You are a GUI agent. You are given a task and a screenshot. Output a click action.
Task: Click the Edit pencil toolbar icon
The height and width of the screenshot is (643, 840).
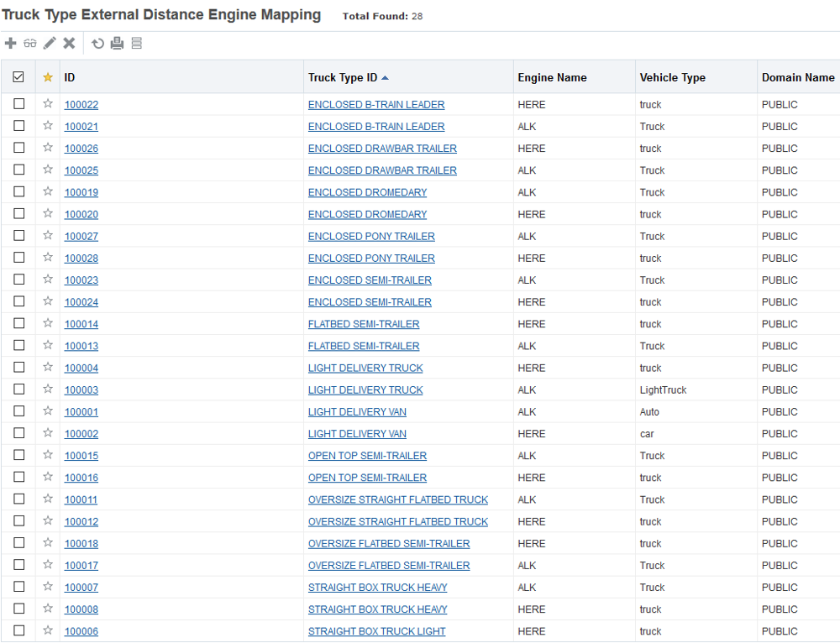coord(50,44)
